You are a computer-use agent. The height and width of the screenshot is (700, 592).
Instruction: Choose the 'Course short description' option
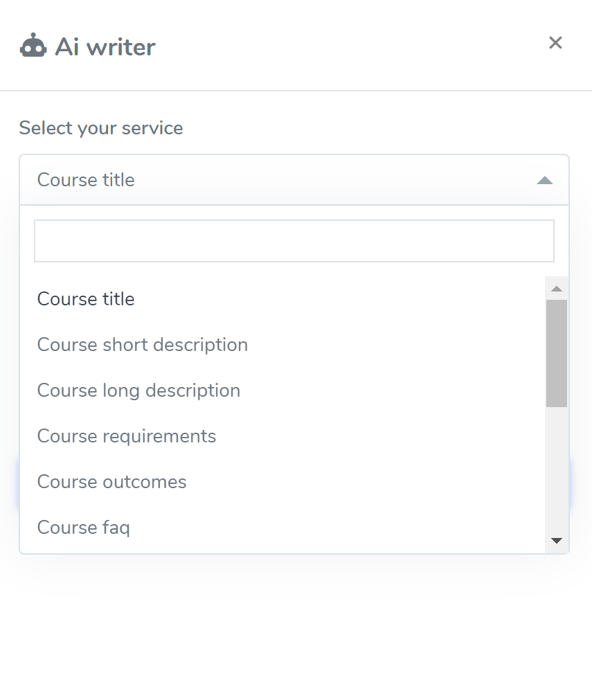(x=142, y=345)
